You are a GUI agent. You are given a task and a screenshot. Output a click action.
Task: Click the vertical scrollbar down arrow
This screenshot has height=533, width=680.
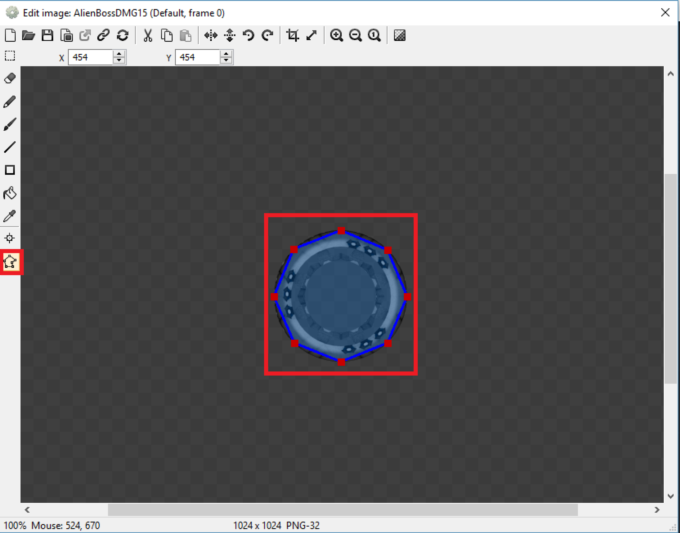[x=671, y=496]
